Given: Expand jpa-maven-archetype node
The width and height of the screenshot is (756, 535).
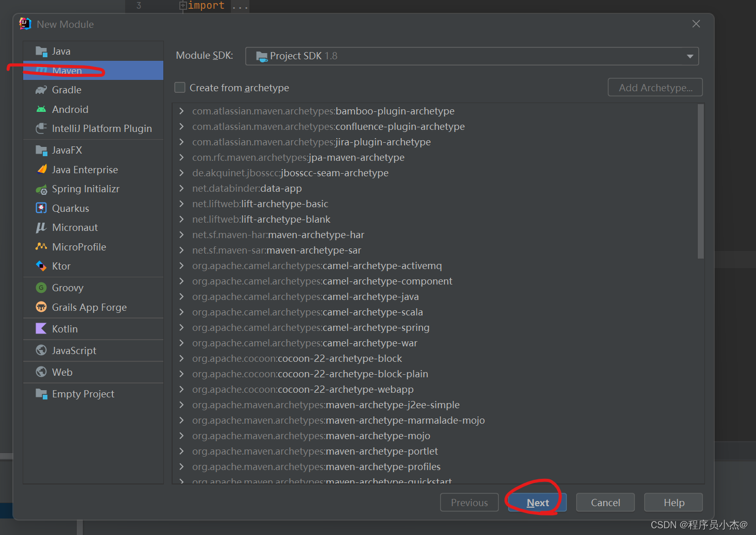Looking at the screenshot, I should point(181,157).
